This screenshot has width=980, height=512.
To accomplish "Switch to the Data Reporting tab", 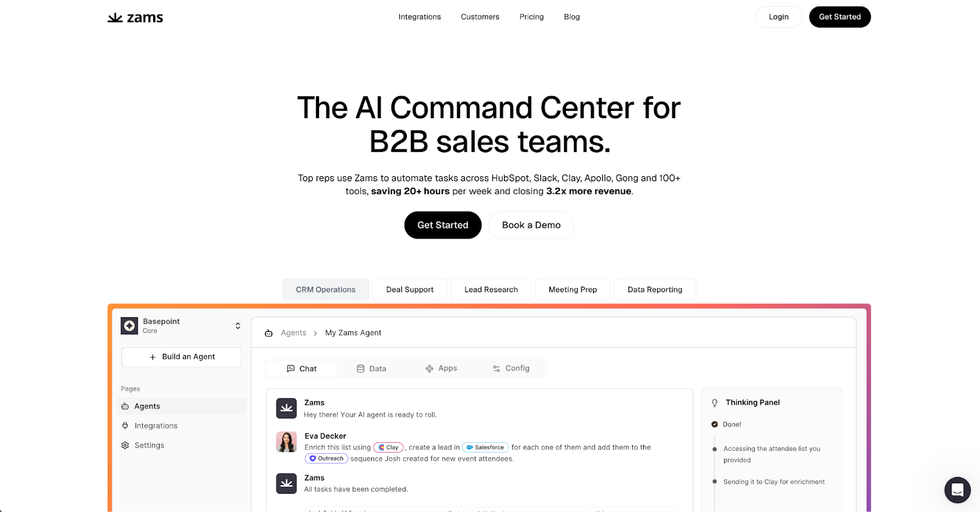I will click(655, 290).
